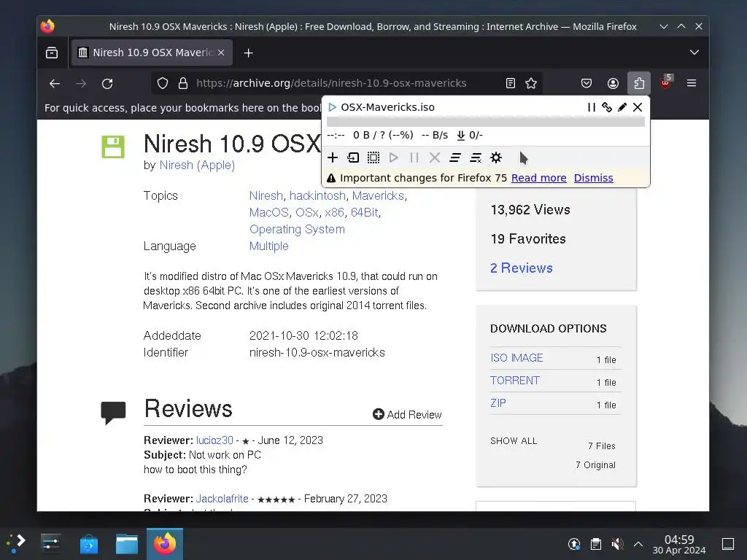Focus the archive.org URL address field
This screenshot has height=560, width=747.
tap(331, 83)
